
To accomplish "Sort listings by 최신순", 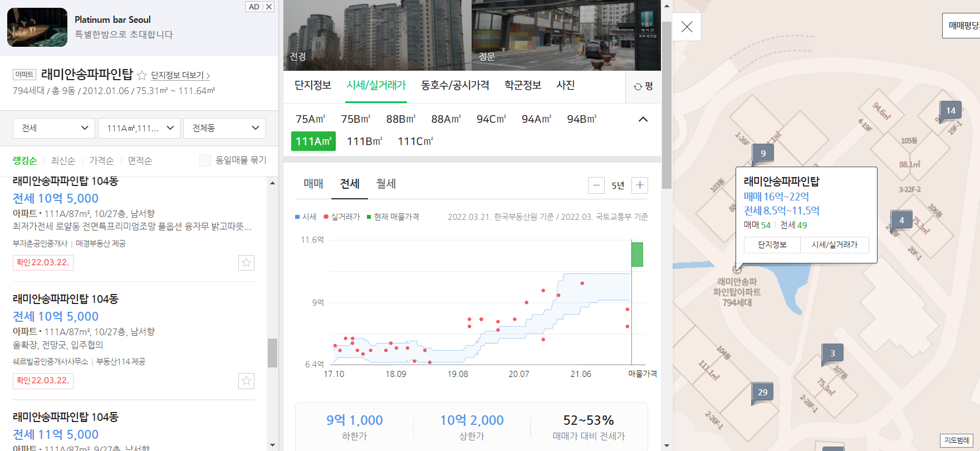I will 63,160.
